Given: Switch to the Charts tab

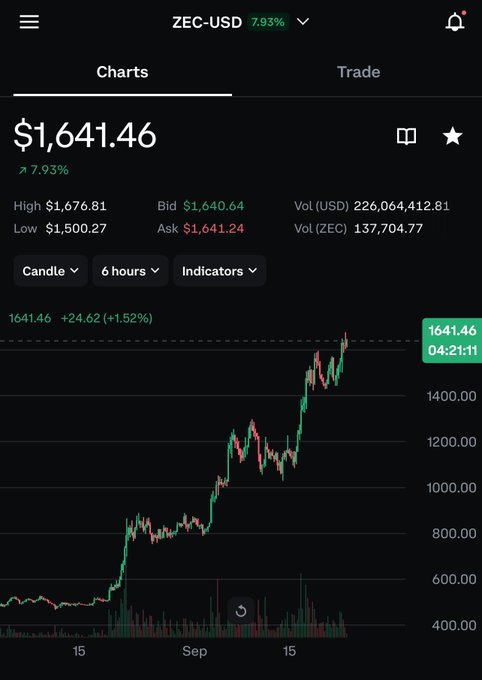Looking at the screenshot, I should pos(122,72).
